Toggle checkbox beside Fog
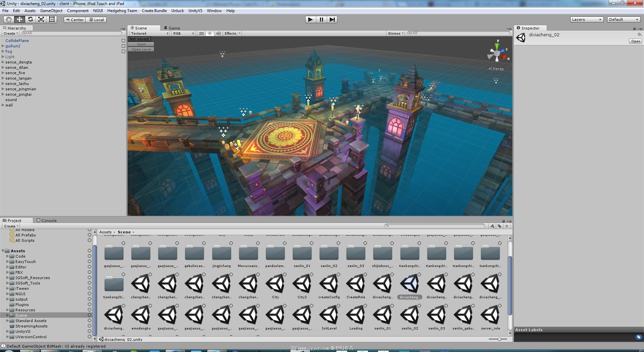Viewport: 644px width, 352px height. pos(123,51)
